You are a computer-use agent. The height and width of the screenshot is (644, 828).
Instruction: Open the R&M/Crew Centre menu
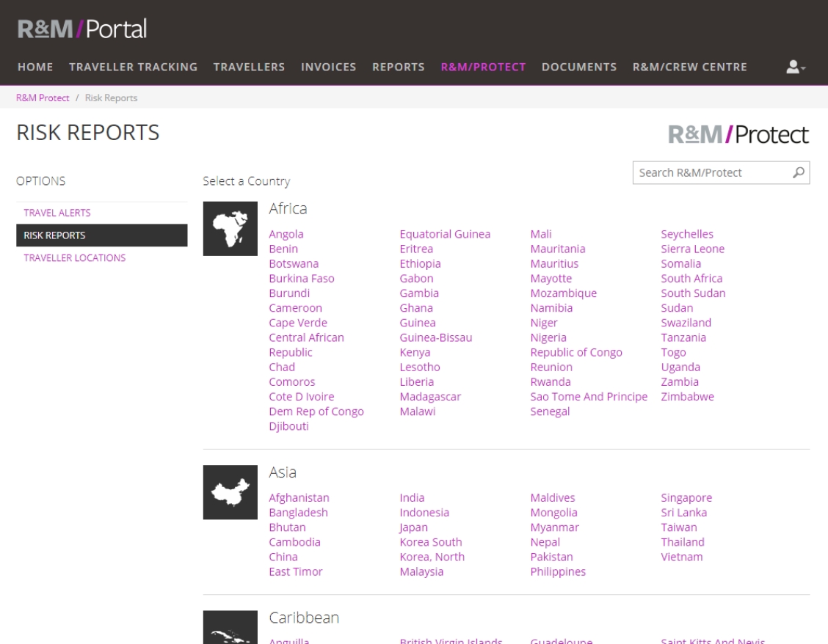tap(689, 67)
